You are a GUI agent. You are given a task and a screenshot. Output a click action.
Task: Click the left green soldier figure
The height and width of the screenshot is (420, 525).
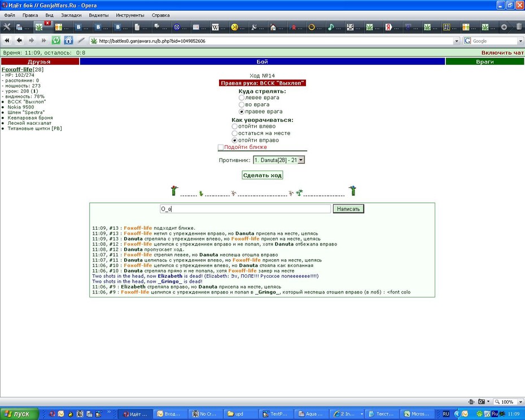click(x=174, y=191)
